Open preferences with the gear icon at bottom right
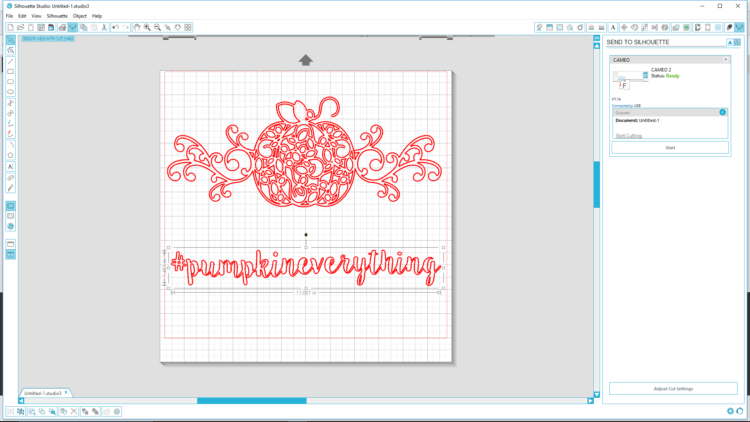Screen dimensions: 750x422 pos(730,411)
